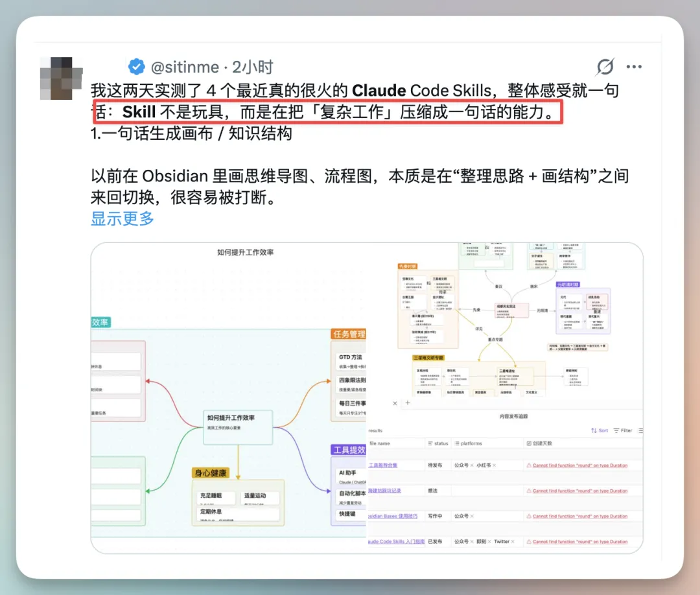Click the central 如何提升工作效率 mind map node

[x=237, y=425]
